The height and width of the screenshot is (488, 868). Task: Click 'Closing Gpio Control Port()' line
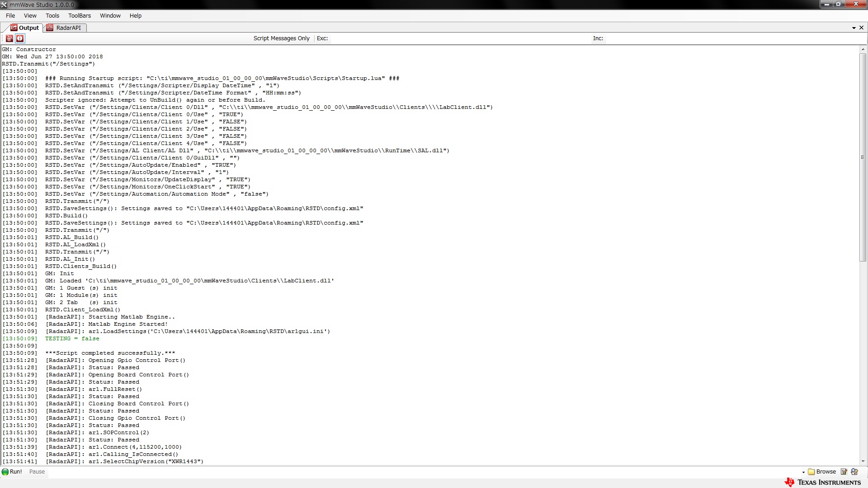click(x=115, y=418)
